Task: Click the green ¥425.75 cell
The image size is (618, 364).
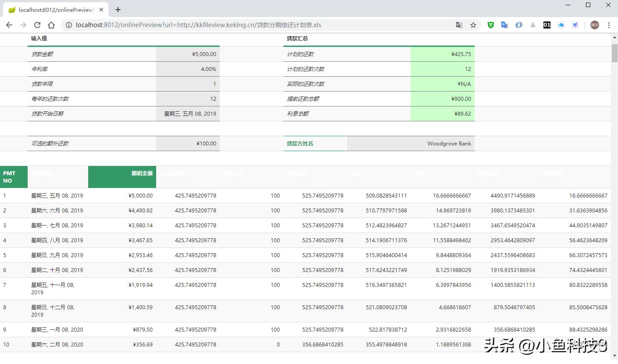Action: [x=442, y=54]
